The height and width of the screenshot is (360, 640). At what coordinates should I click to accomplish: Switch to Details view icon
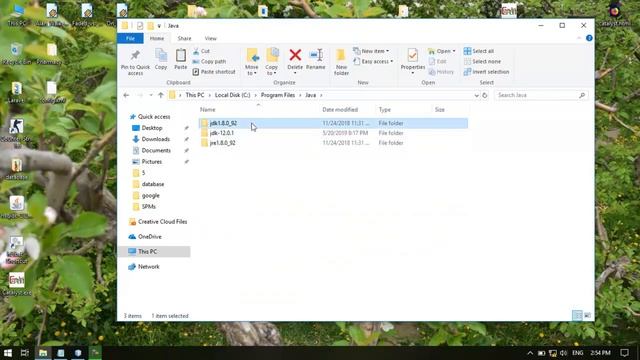click(577, 316)
